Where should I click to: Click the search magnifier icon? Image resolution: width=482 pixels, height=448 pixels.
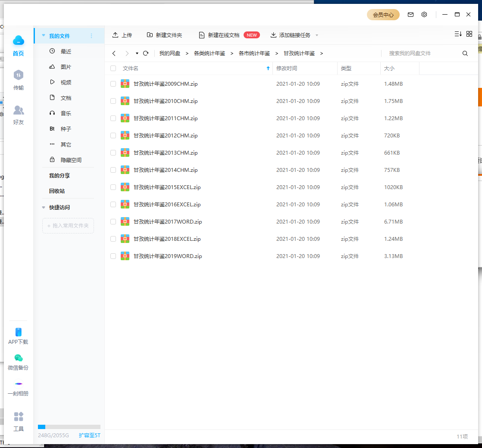[x=465, y=53]
